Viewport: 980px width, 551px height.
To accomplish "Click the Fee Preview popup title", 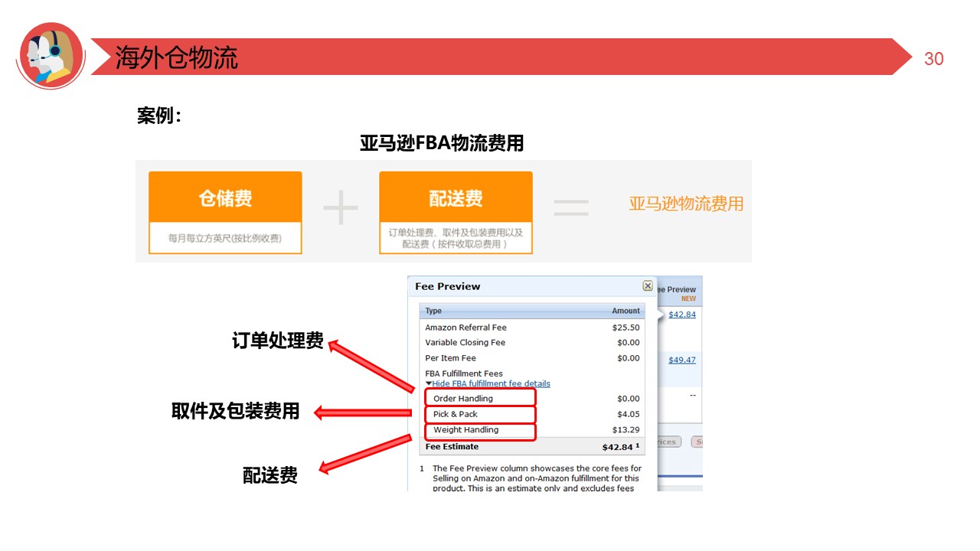I will 448,286.
